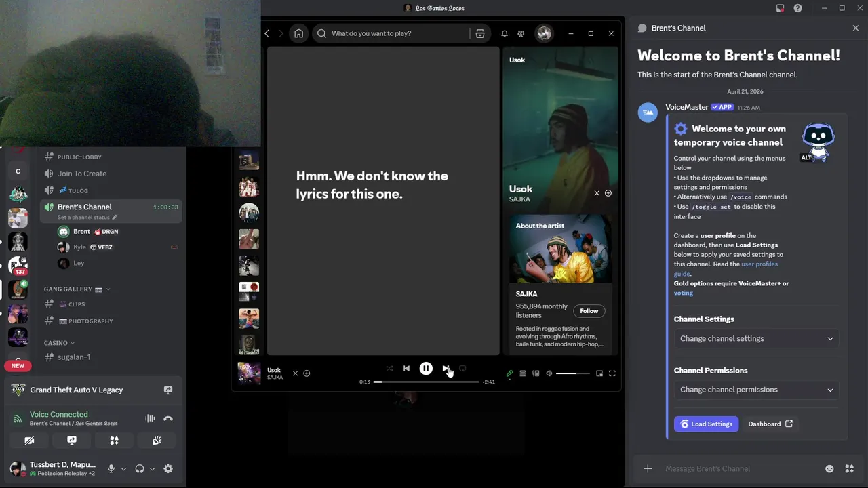Select Brent's Channel voice channel

(x=85, y=207)
